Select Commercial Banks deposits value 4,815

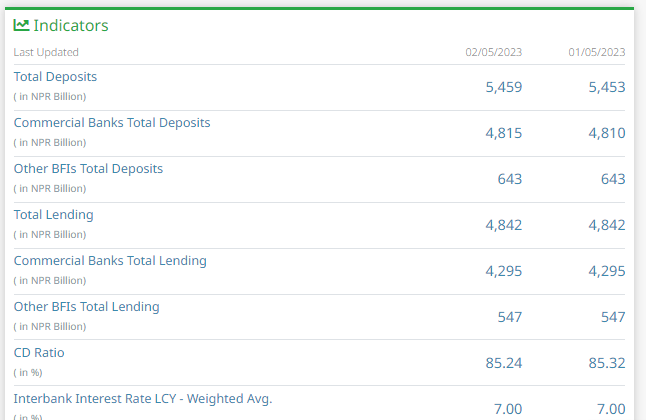click(x=503, y=133)
